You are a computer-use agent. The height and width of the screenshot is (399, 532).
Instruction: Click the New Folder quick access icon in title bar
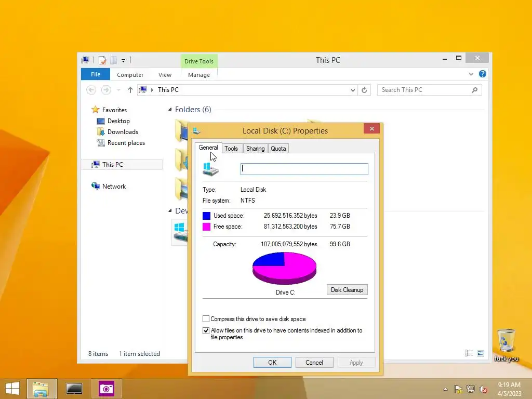114,60
